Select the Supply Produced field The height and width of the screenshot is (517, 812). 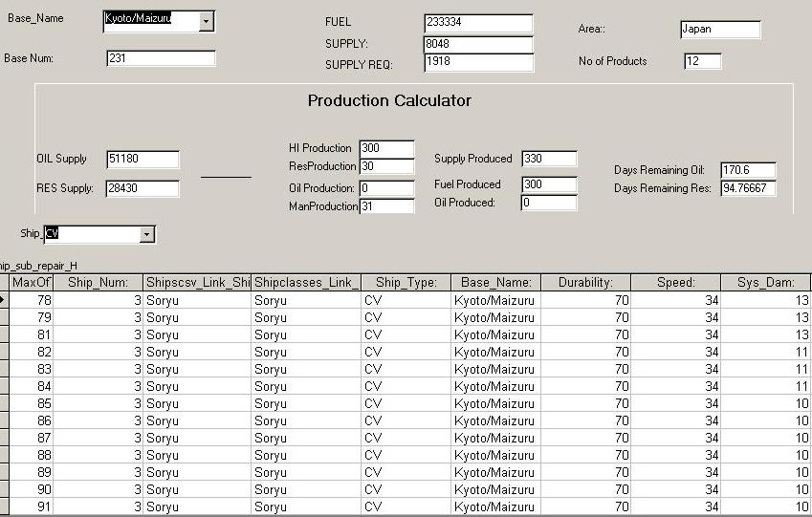tap(549, 160)
